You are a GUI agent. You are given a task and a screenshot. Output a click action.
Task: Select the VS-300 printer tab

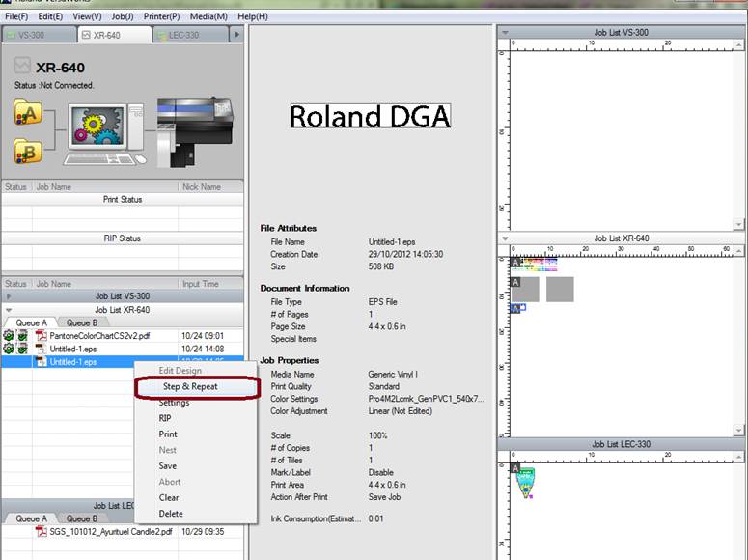(x=40, y=35)
